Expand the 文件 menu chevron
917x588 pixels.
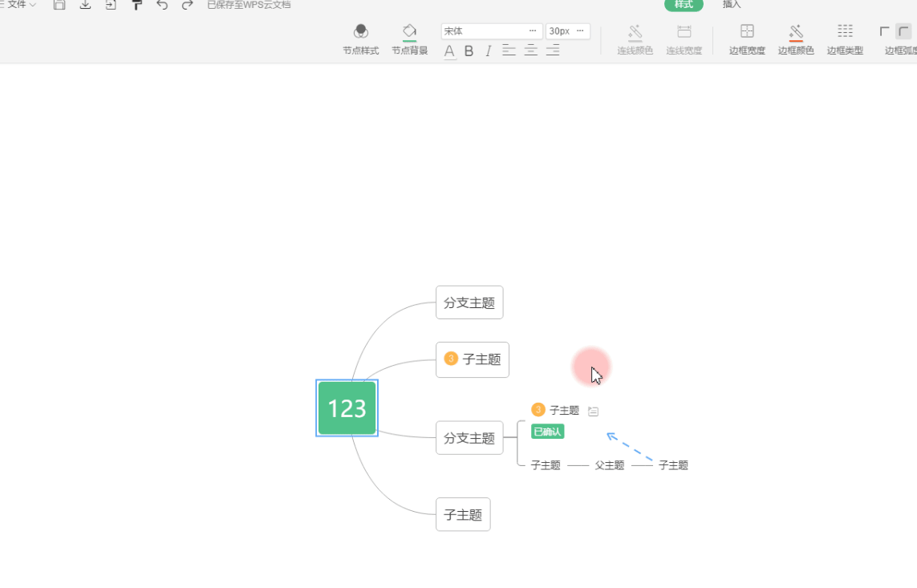(33, 4)
